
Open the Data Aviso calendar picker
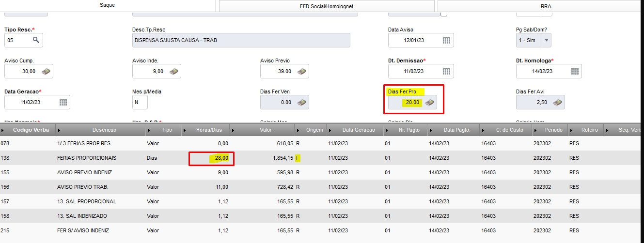446,40
